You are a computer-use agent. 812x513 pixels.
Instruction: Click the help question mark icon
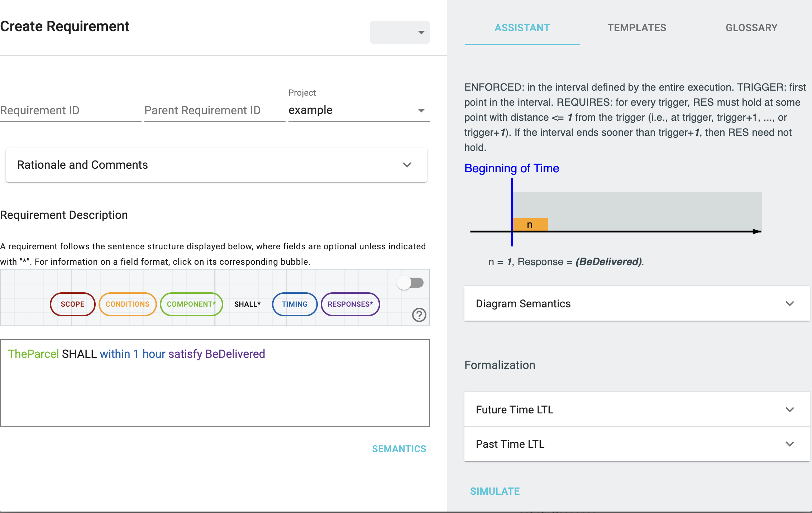click(x=419, y=315)
